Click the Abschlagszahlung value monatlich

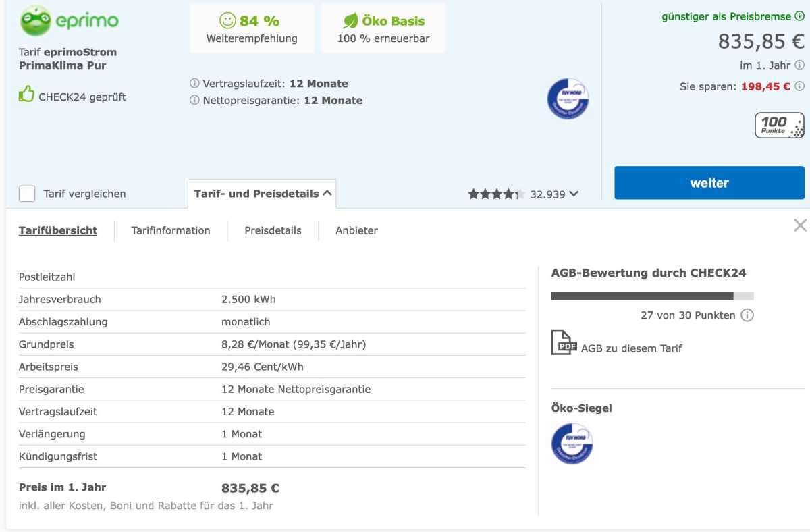tap(246, 322)
